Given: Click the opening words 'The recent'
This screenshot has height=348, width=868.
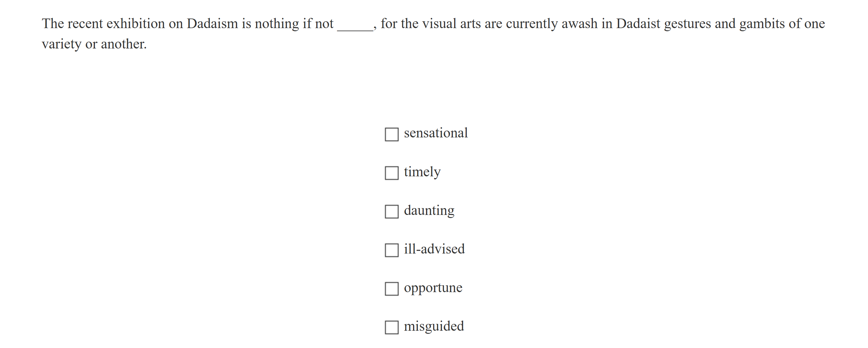Looking at the screenshot, I should (72, 23).
